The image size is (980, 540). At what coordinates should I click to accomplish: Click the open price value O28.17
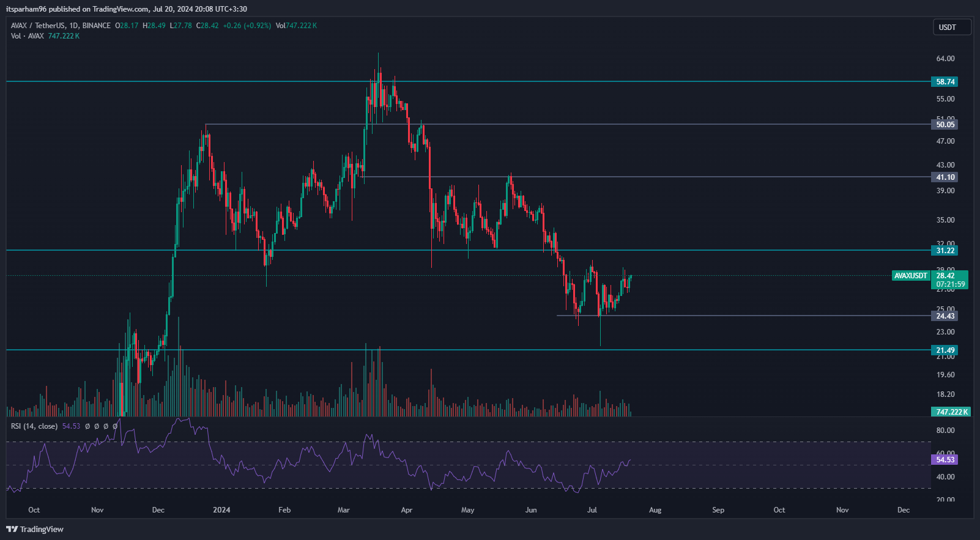coord(127,26)
